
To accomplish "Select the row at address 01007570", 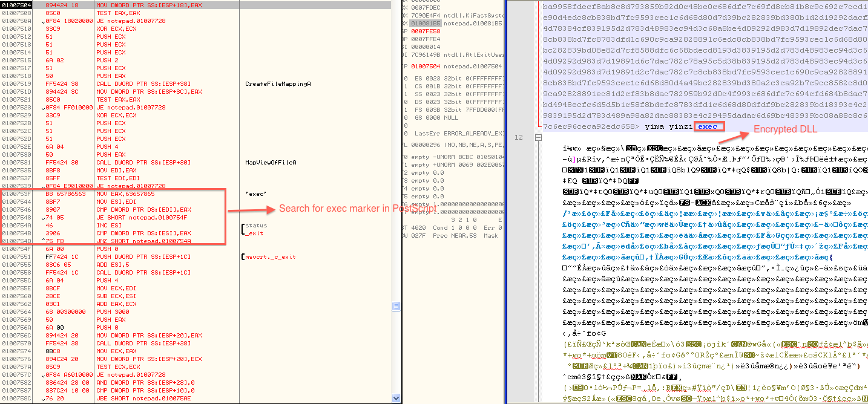I will tap(197, 343).
